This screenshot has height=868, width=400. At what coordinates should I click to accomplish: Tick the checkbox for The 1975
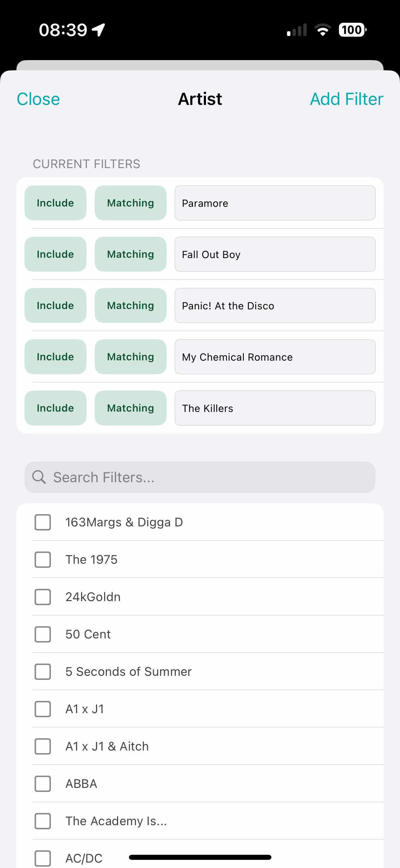43,560
